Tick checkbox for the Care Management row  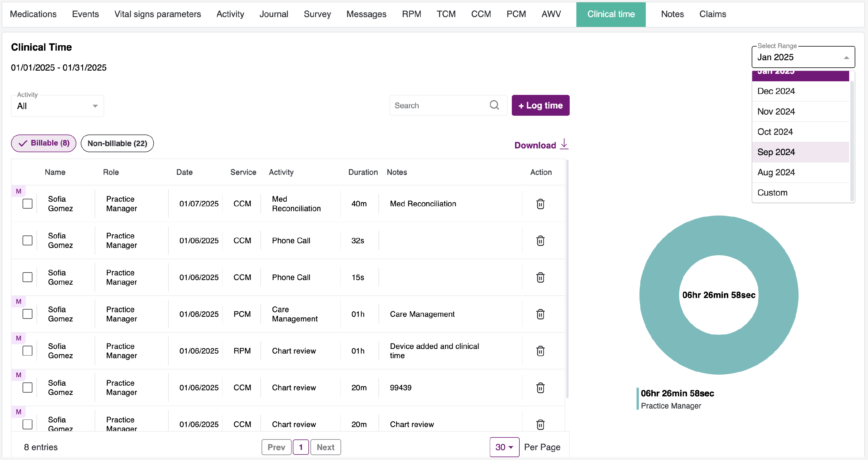(x=27, y=314)
